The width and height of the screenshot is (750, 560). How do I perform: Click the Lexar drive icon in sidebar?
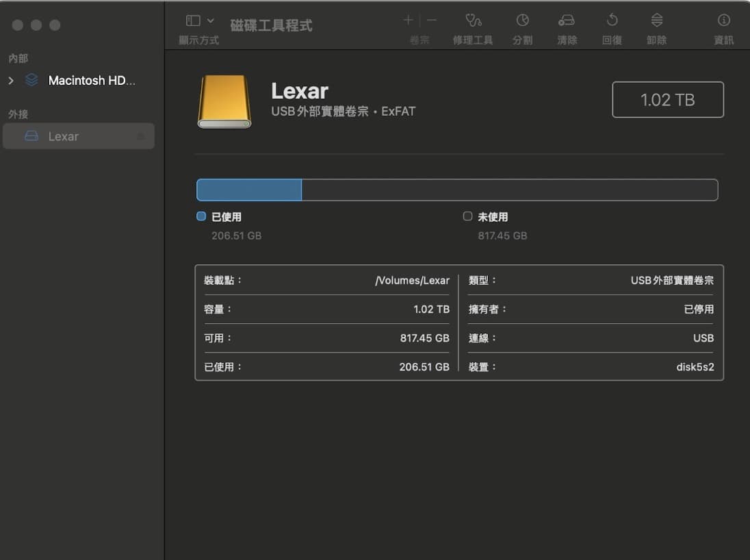(31, 136)
